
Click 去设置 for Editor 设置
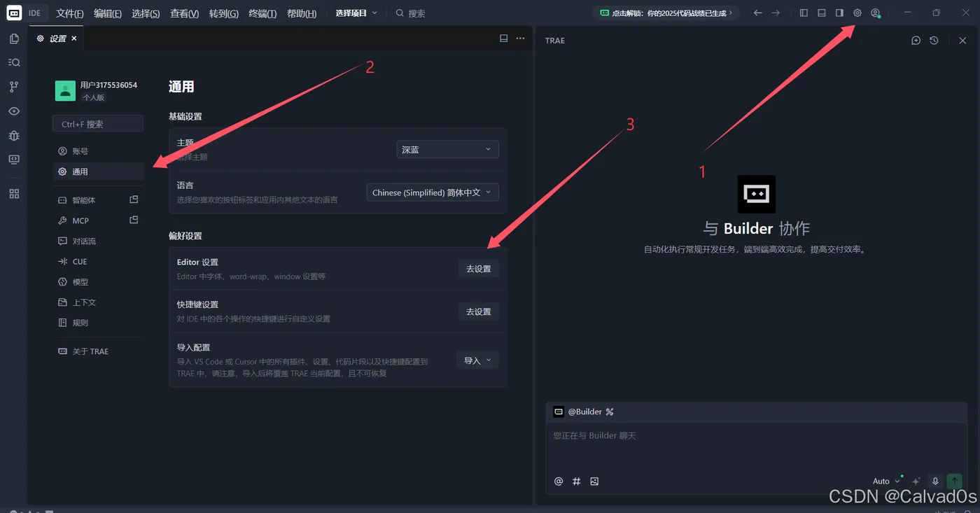[479, 269]
